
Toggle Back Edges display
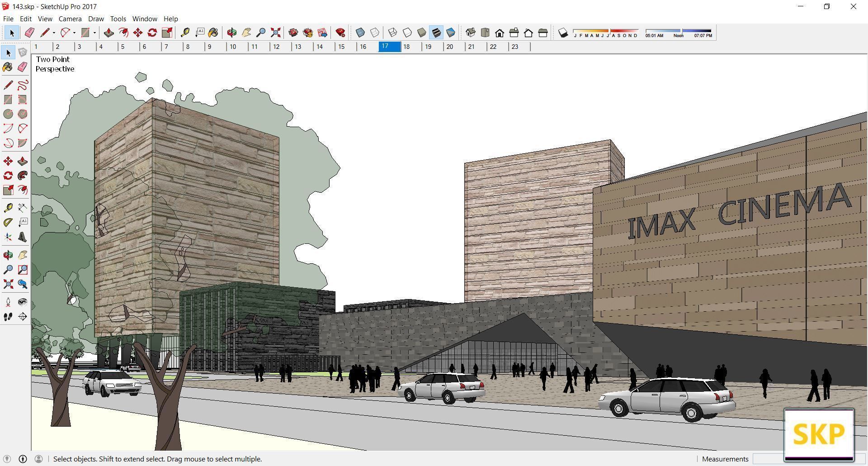pos(375,33)
